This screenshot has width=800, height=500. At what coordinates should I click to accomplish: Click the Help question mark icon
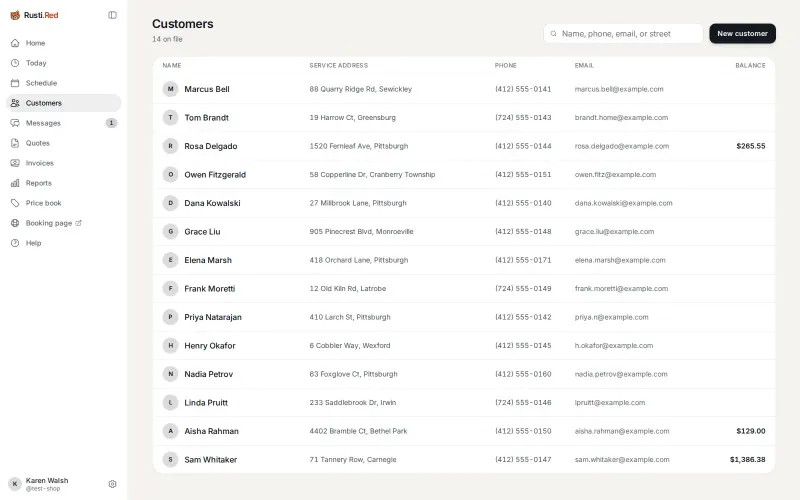click(x=15, y=243)
